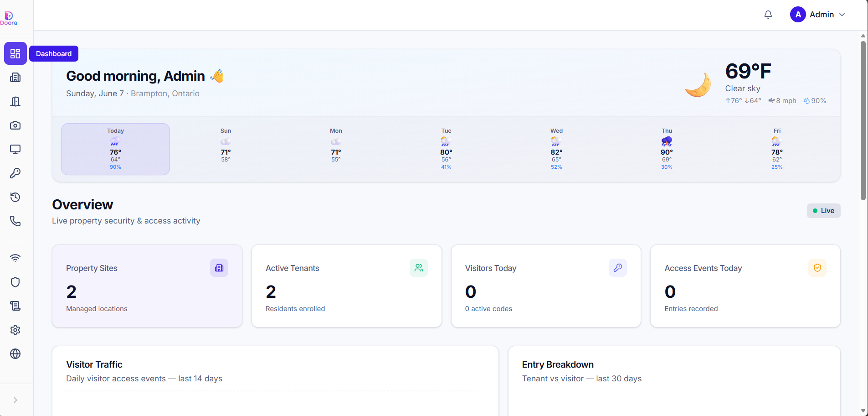Select the door-shaped building icon in sidebar
The height and width of the screenshot is (416, 868).
[x=15, y=101]
